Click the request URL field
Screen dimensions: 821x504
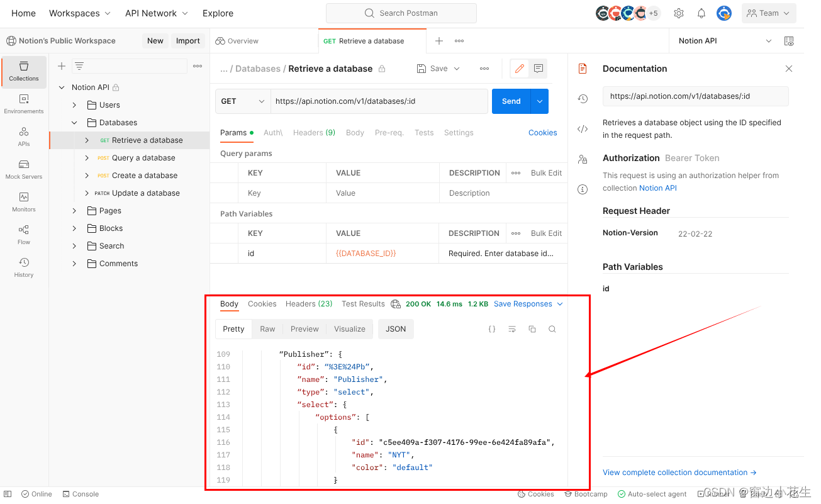point(379,101)
